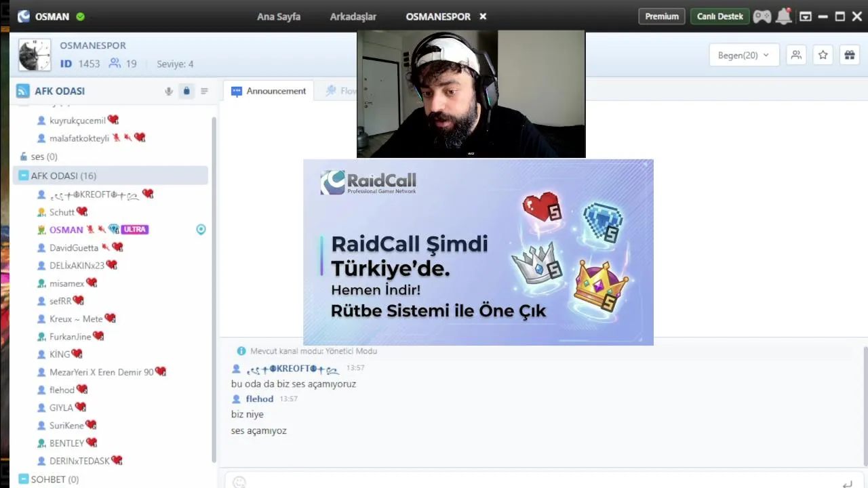
Task: Open the notification bell
Action: click(785, 16)
